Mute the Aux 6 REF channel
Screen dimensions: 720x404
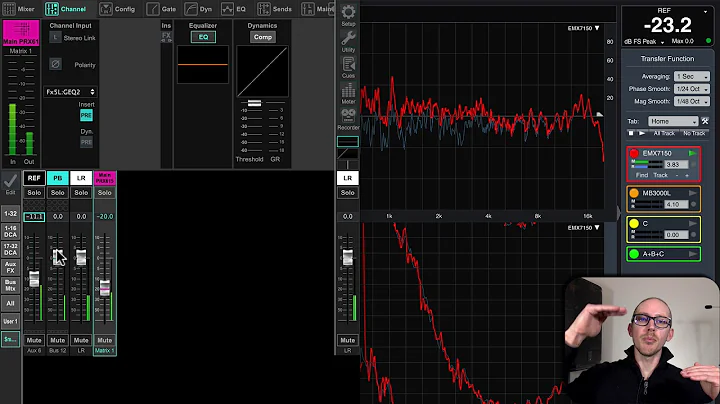pyautogui.click(x=34, y=340)
